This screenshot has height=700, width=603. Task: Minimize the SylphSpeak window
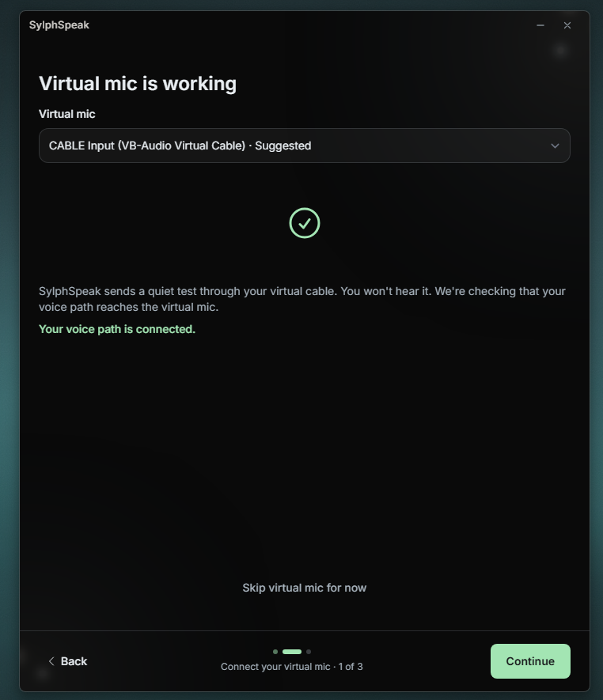(540, 25)
